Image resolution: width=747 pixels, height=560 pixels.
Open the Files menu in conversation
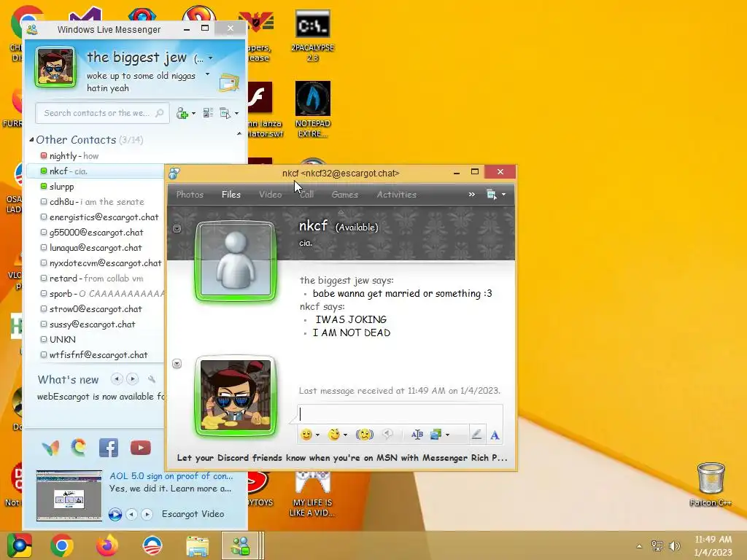tap(231, 194)
